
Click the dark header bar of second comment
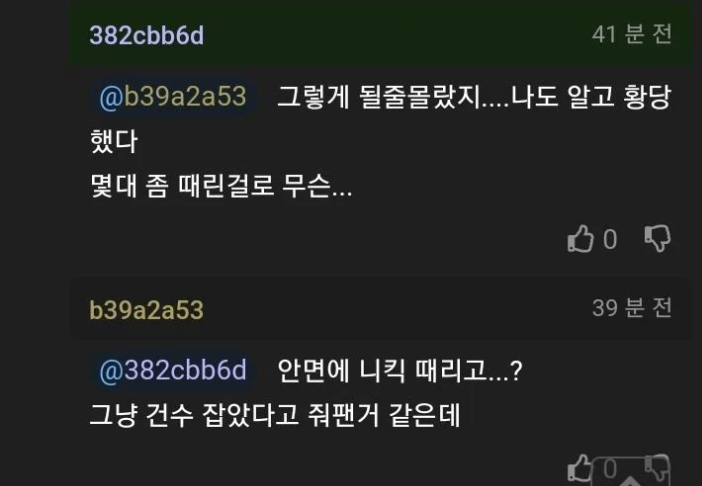[x=400, y=310]
